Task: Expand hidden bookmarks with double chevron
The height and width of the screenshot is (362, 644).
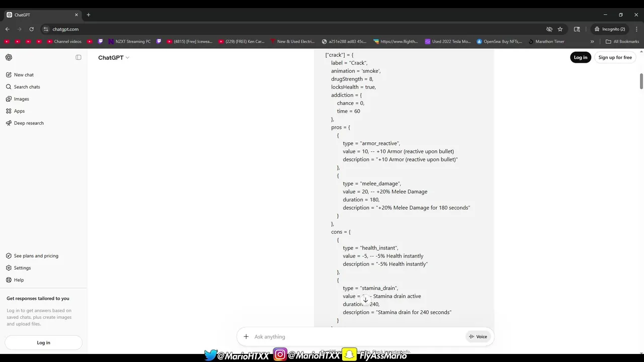Action: click(x=592, y=42)
